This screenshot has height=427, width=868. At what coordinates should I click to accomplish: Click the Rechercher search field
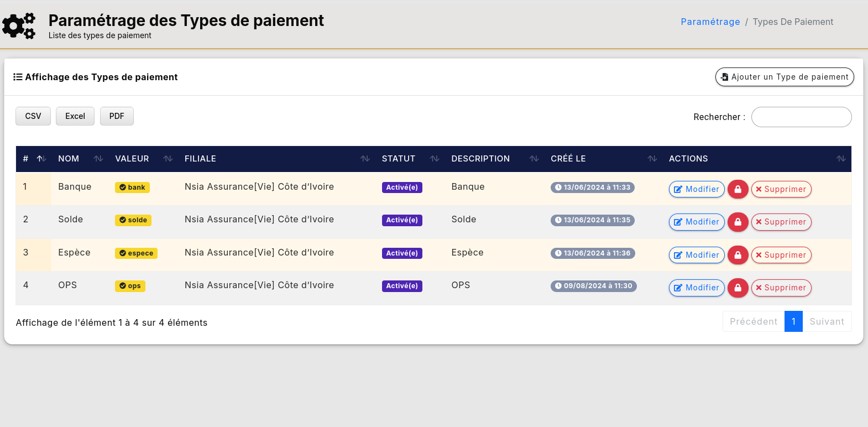pyautogui.click(x=801, y=117)
